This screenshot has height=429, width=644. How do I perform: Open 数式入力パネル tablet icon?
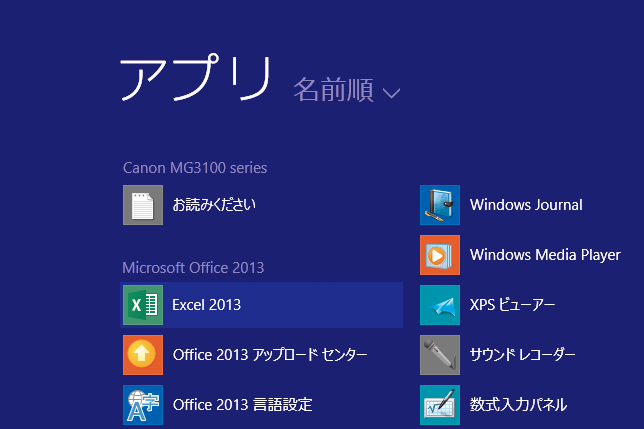point(440,405)
